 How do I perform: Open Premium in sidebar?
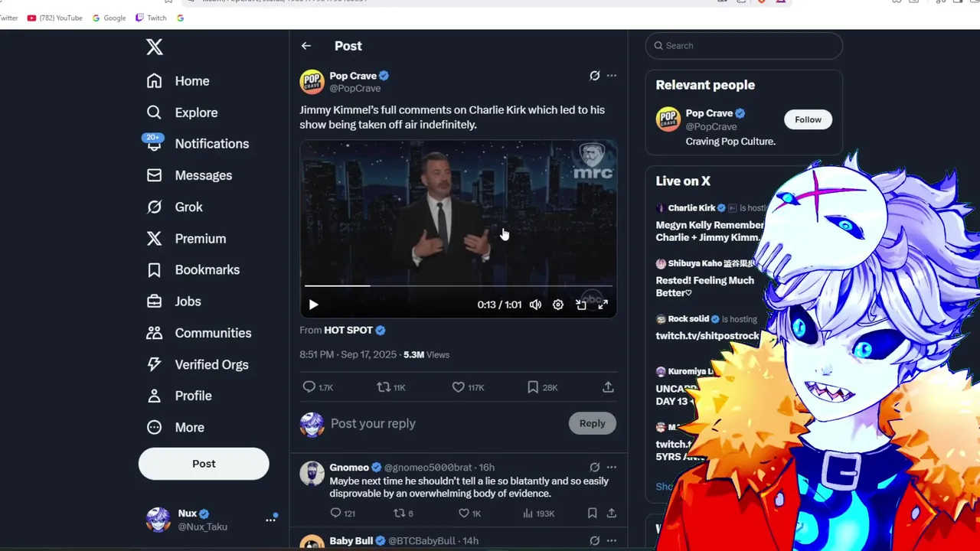click(x=186, y=239)
